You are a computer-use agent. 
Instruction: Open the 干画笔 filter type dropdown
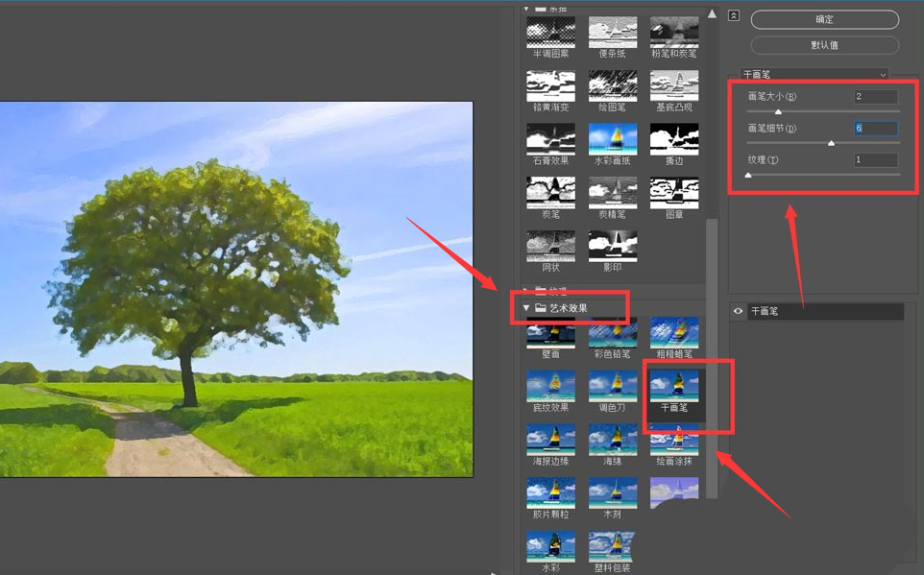point(815,74)
